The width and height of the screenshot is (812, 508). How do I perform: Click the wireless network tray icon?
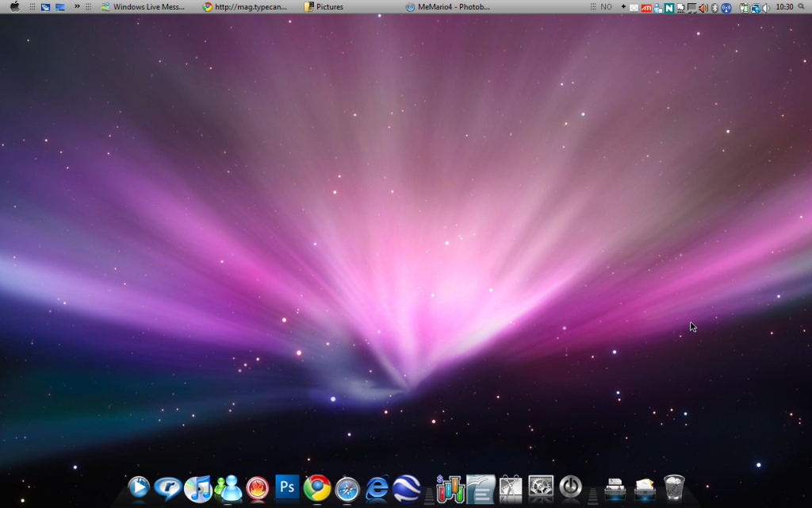pos(726,7)
